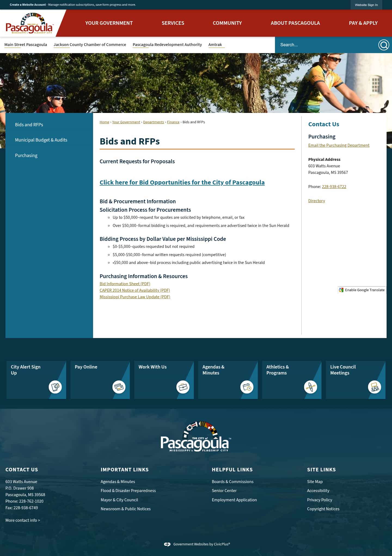The image size is (392, 556).
Task: Open the Live Council Meetings tile
Action: (x=356, y=380)
